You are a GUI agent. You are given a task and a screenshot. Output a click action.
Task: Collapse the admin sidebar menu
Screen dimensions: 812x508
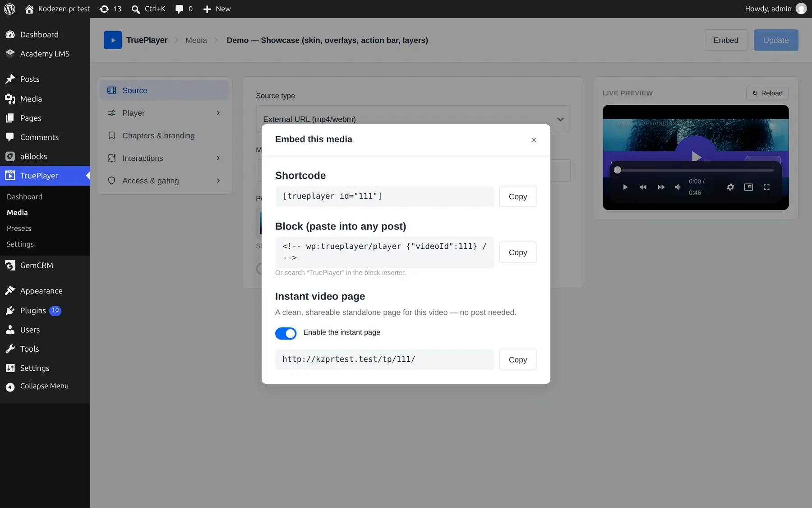[45, 386]
